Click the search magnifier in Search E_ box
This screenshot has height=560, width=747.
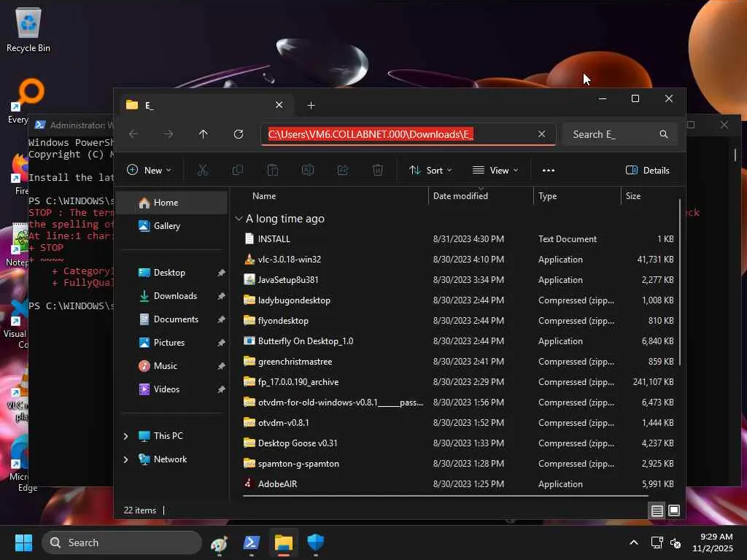click(x=663, y=134)
